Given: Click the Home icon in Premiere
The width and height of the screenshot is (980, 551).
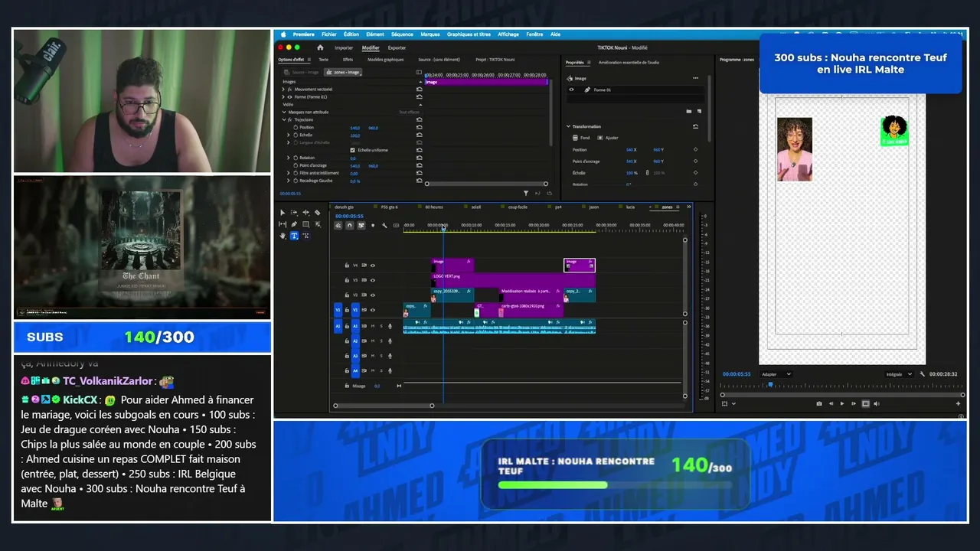Looking at the screenshot, I should [x=321, y=47].
